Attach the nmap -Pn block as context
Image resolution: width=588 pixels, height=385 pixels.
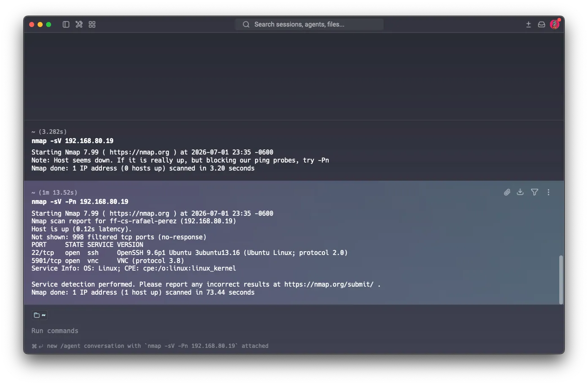[x=507, y=192]
